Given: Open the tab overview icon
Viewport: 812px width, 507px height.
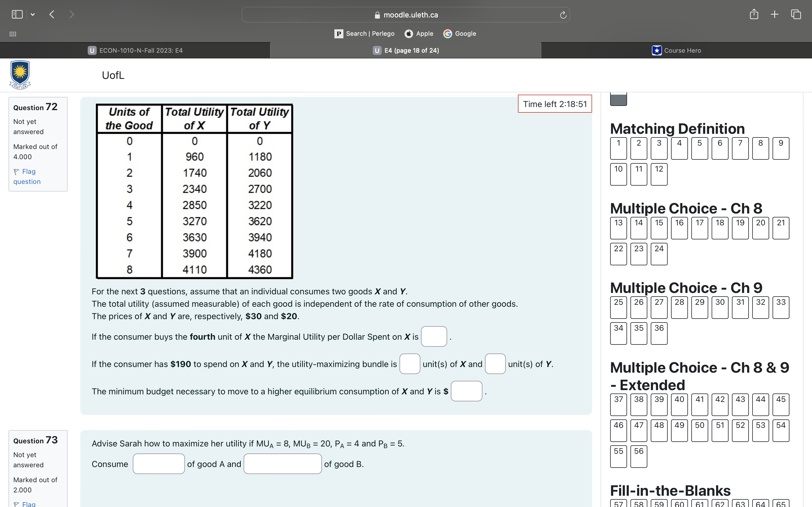Looking at the screenshot, I should (x=796, y=14).
